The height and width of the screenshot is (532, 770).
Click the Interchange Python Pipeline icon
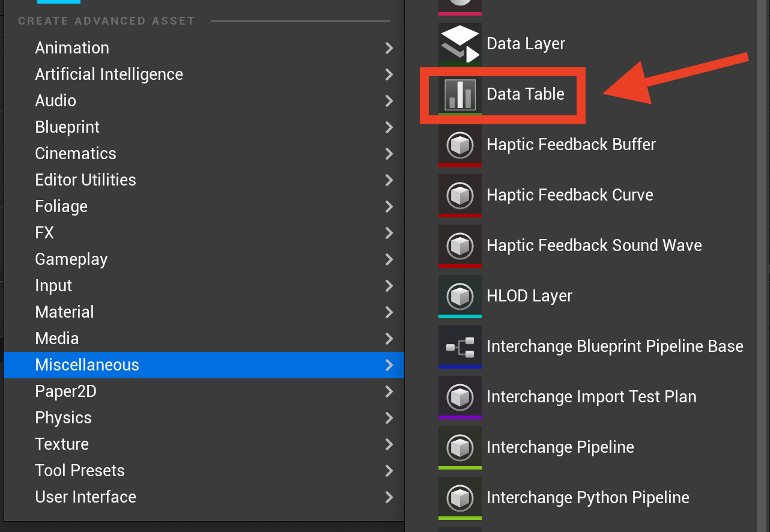[x=460, y=498]
